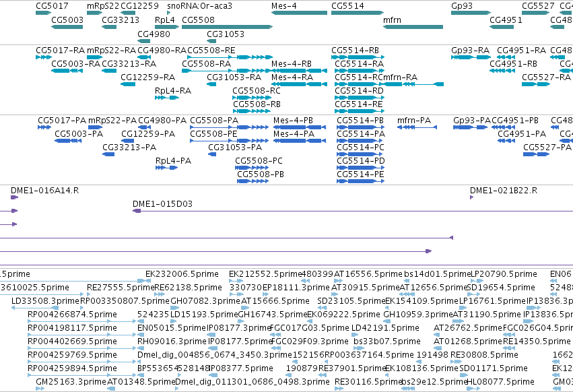Click protein feature Gp93-PA

(x=470, y=127)
